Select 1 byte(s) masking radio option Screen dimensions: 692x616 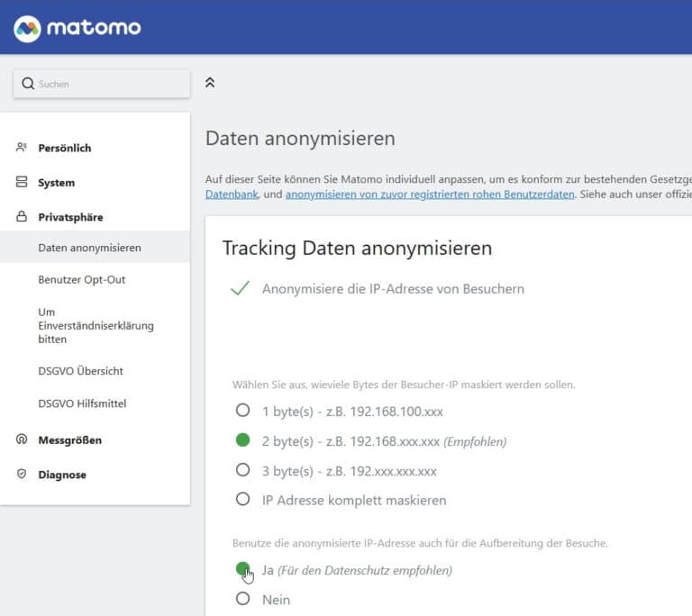[242, 411]
